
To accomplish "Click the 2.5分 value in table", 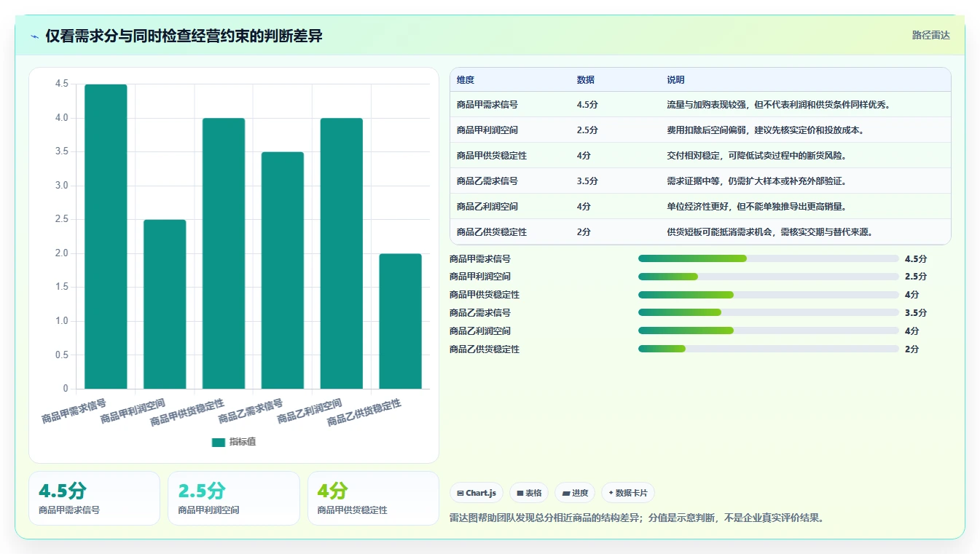I will (587, 130).
